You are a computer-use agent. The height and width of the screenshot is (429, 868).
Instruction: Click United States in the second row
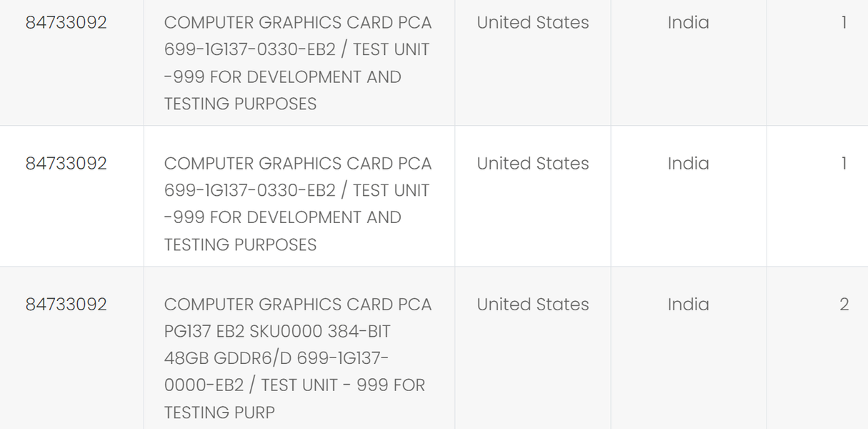coord(533,164)
